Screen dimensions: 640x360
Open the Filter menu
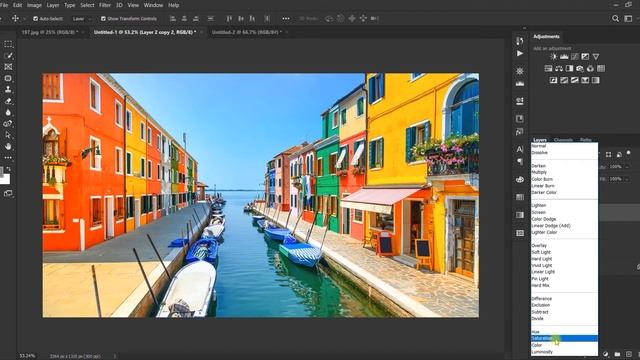105,5
